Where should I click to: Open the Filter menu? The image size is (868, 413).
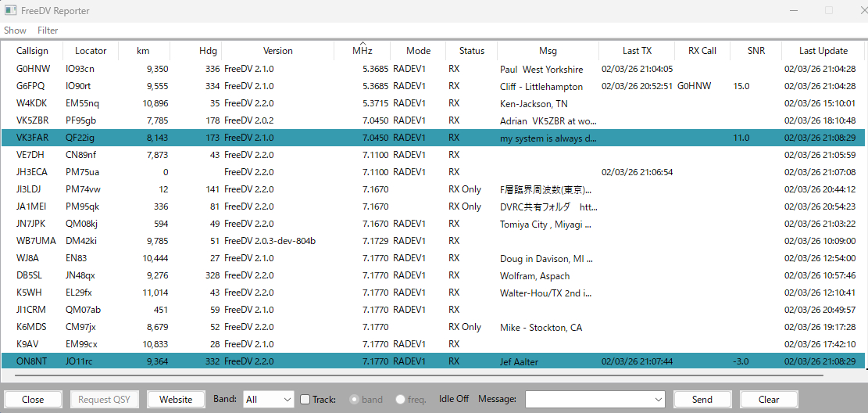[48, 31]
